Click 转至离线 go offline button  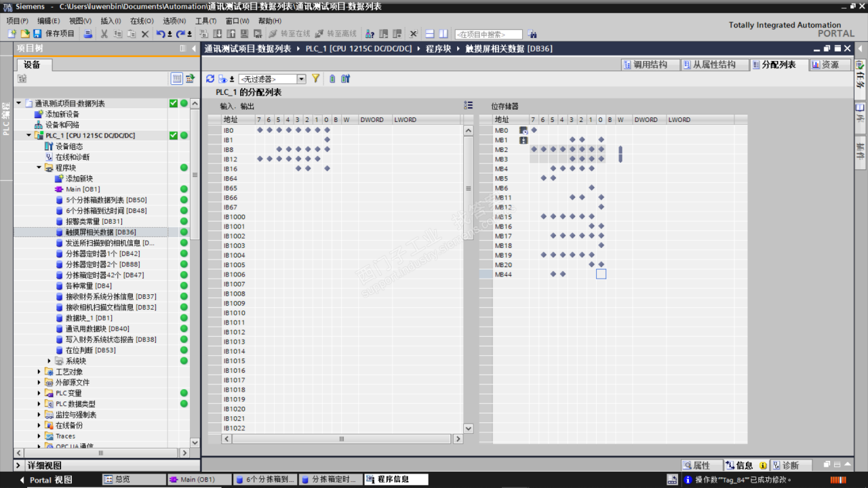point(336,33)
